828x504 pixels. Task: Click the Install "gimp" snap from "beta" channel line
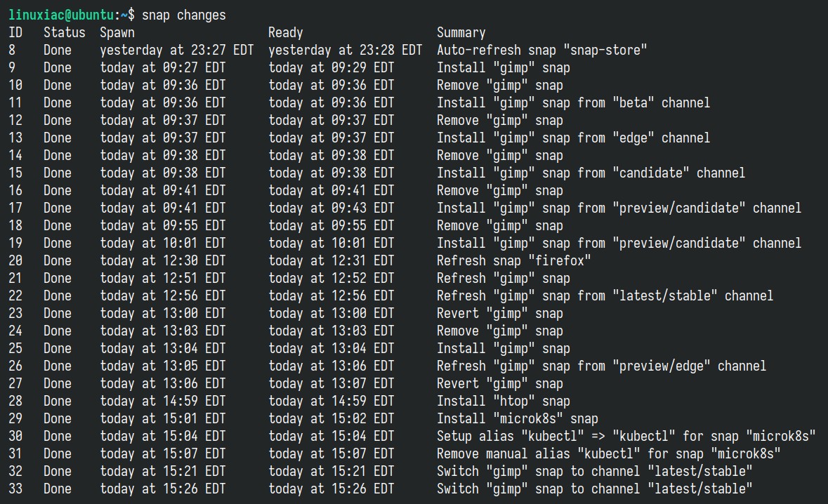[x=573, y=103]
